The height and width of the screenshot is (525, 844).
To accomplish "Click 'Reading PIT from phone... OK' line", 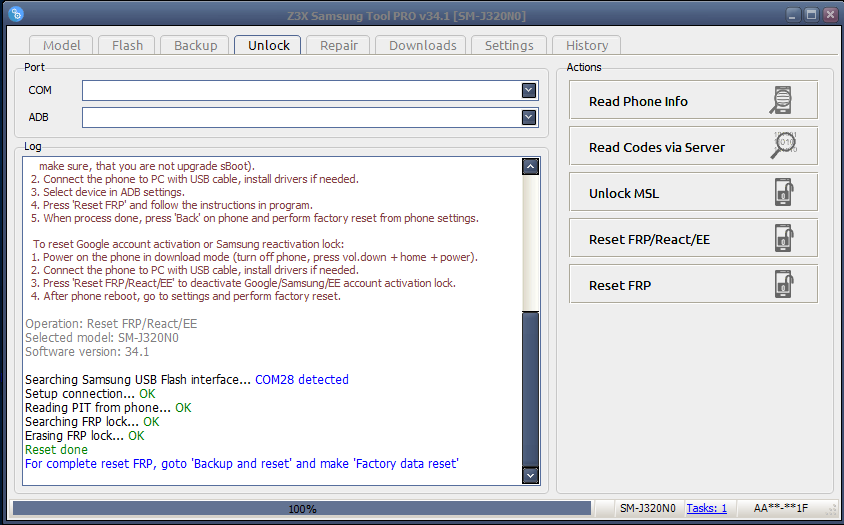I will pyautogui.click(x=108, y=408).
